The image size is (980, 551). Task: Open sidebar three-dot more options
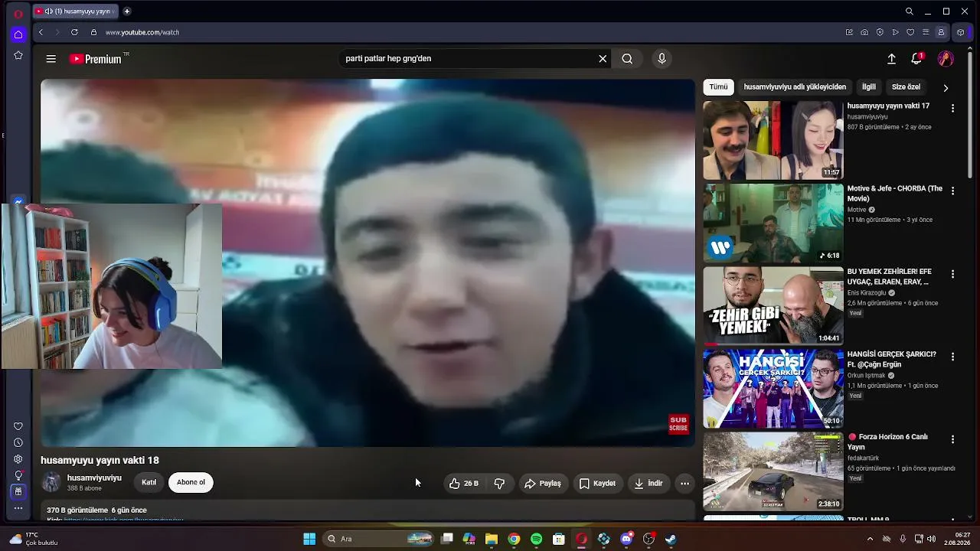[x=18, y=508]
